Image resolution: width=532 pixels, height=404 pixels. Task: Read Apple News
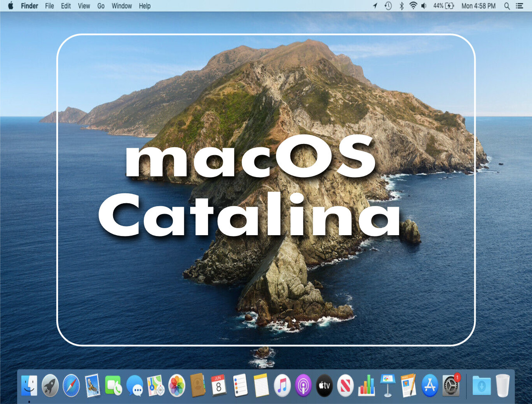tap(346, 386)
